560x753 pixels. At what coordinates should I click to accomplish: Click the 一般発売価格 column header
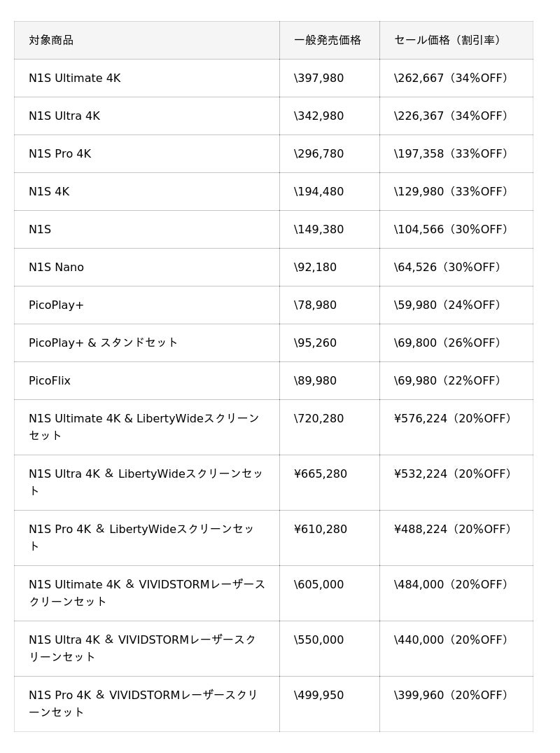pyautogui.click(x=328, y=40)
